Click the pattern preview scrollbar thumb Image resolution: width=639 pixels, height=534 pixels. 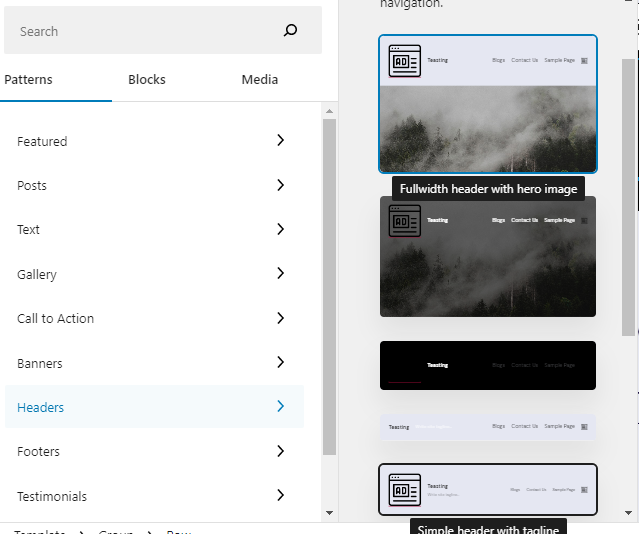tap(628, 197)
